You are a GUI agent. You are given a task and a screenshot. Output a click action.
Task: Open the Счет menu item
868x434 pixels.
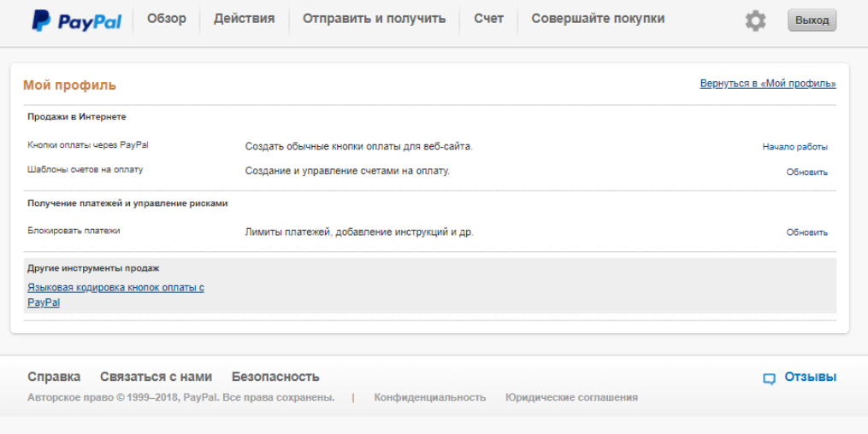pyautogui.click(x=489, y=19)
